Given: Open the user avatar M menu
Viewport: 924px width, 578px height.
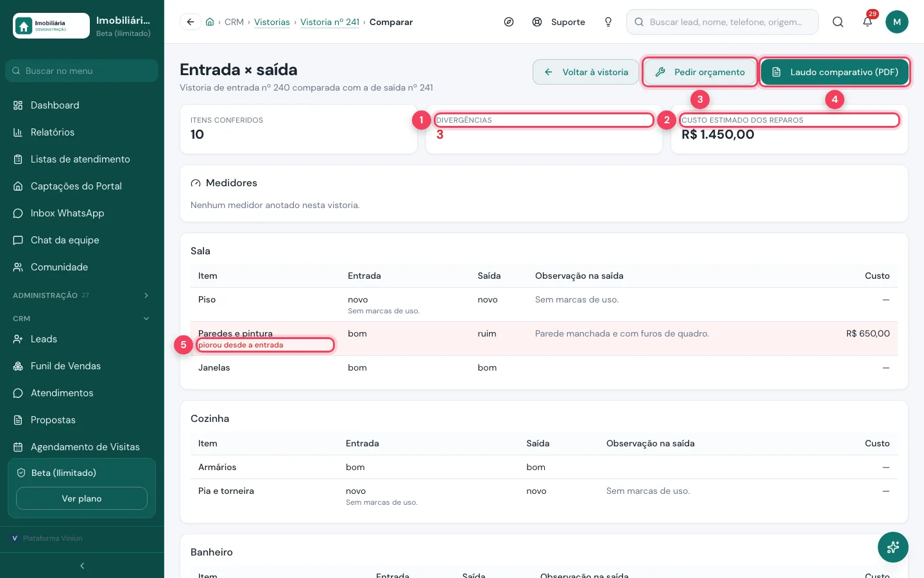Looking at the screenshot, I should click(x=897, y=22).
